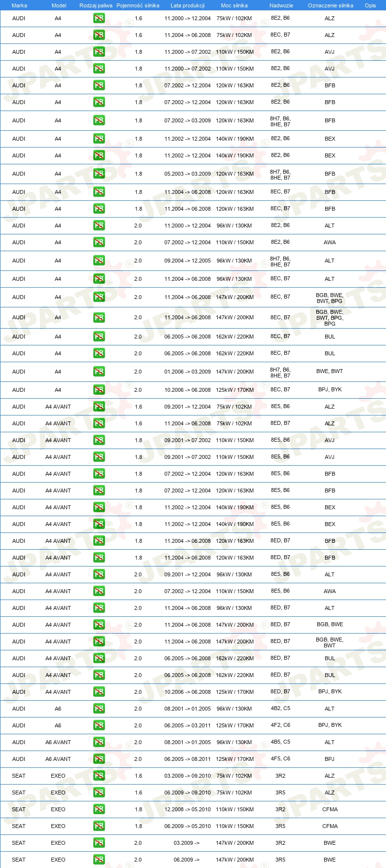Click the Model column header
Viewport: 386px width, 868px height.
[59, 5]
